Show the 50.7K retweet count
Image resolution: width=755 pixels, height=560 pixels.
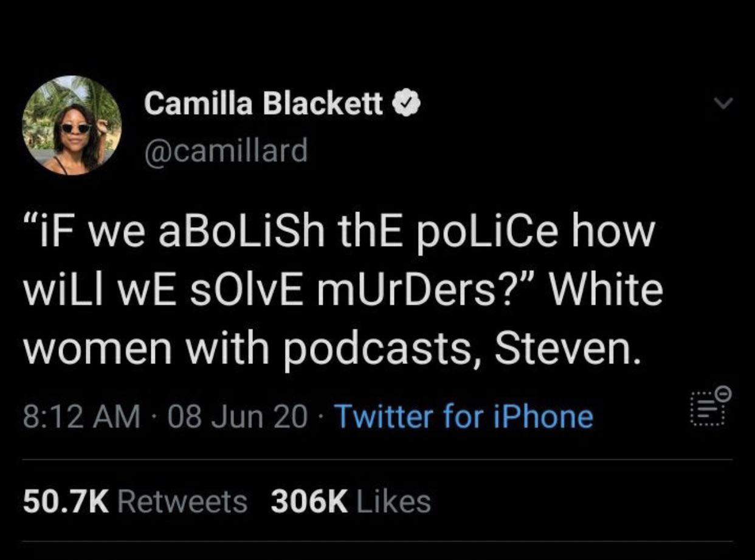tap(66, 502)
